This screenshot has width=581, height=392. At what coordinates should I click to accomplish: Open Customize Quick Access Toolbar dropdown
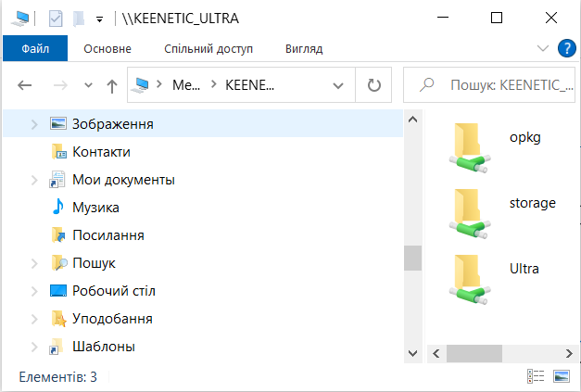99,19
